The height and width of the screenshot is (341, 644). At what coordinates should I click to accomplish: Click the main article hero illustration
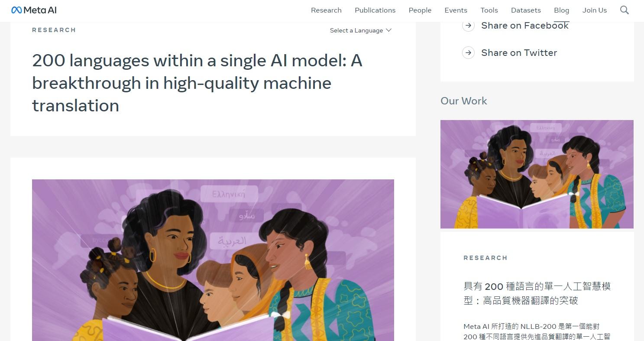(x=213, y=260)
